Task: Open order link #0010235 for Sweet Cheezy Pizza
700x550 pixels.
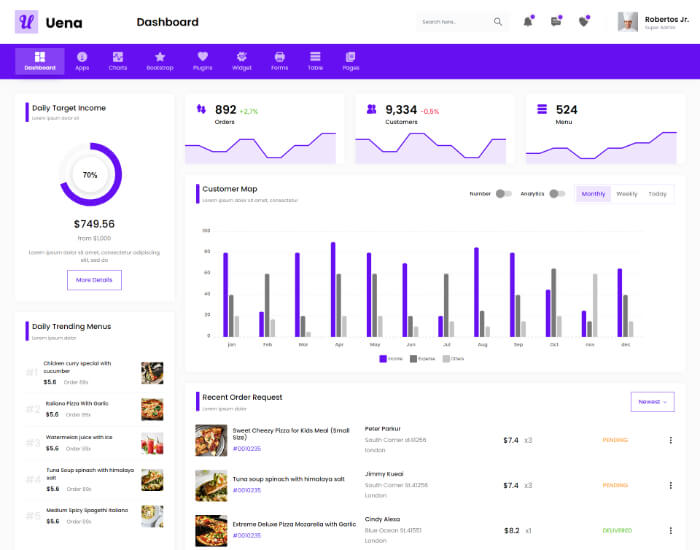Action: coord(247,449)
